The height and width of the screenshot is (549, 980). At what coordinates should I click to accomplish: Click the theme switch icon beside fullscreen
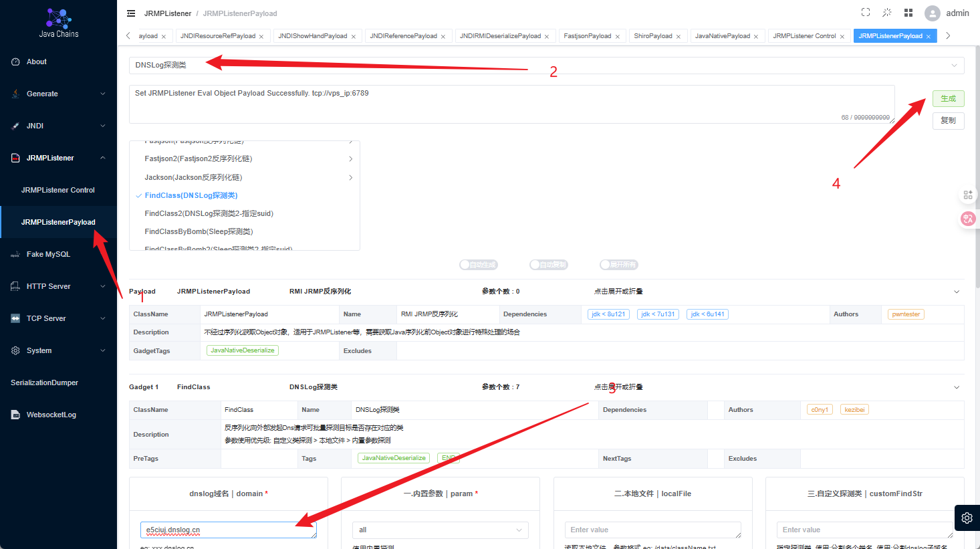coord(887,12)
